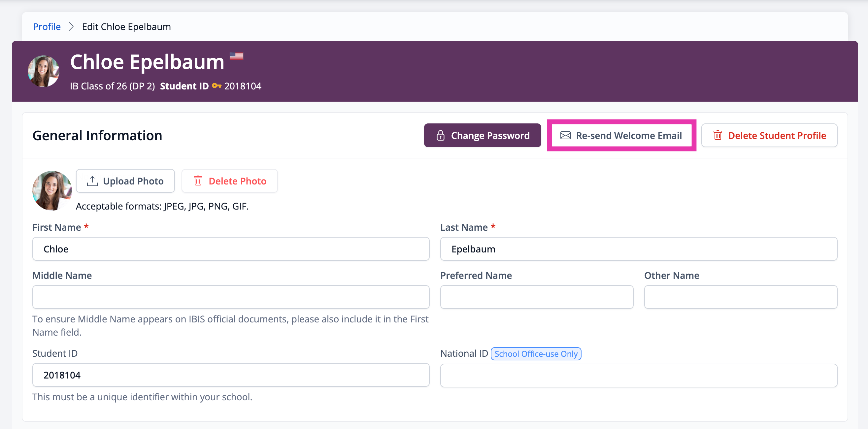Click the Delete Photo button
868x429 pixels.
pos(229,181)
